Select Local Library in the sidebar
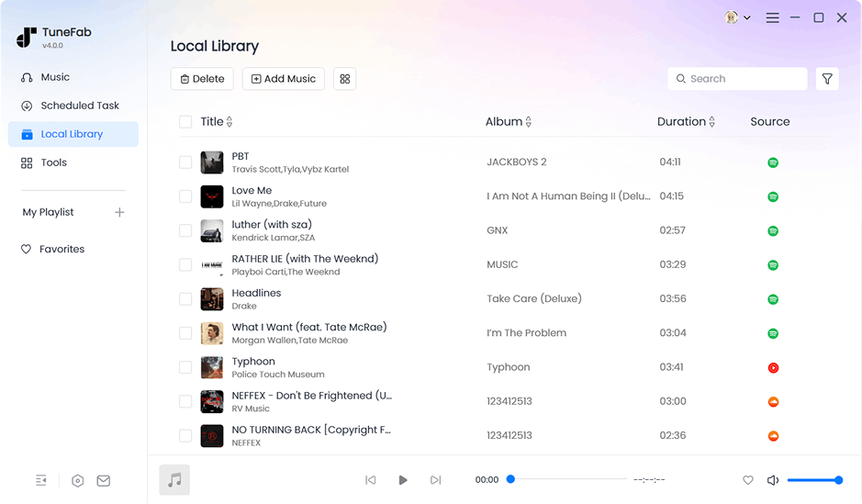This screenshot has width=862, height=504. 73,134
